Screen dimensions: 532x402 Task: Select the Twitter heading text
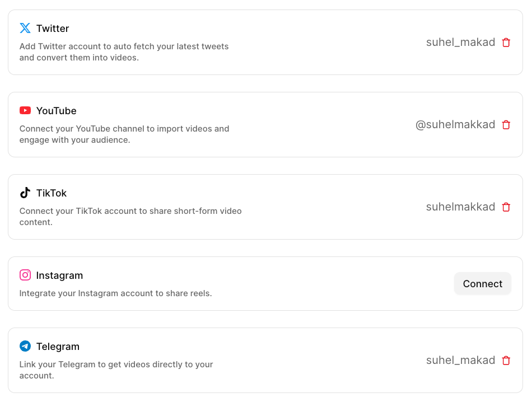tap(53, 29)
